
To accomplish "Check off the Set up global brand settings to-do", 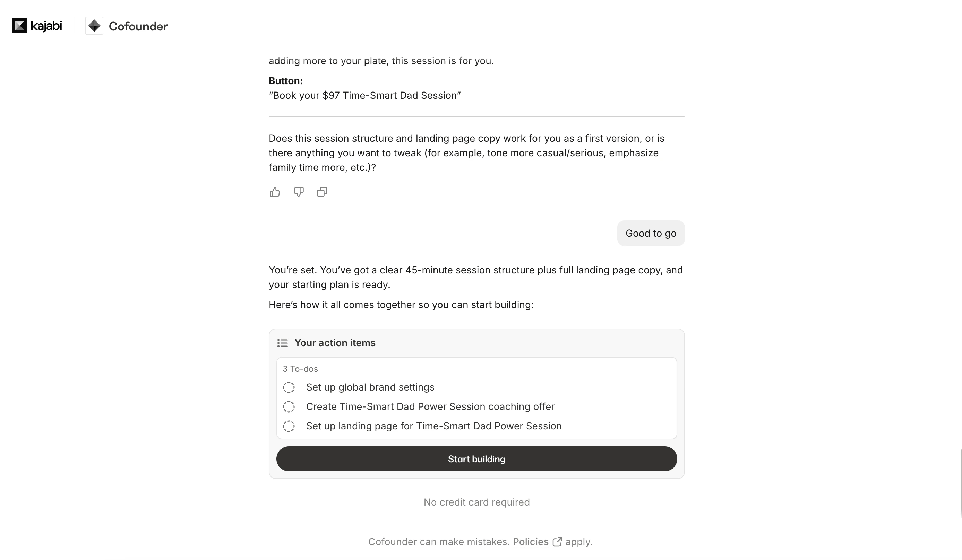I will pyautogui.click(x=289, y=387).
